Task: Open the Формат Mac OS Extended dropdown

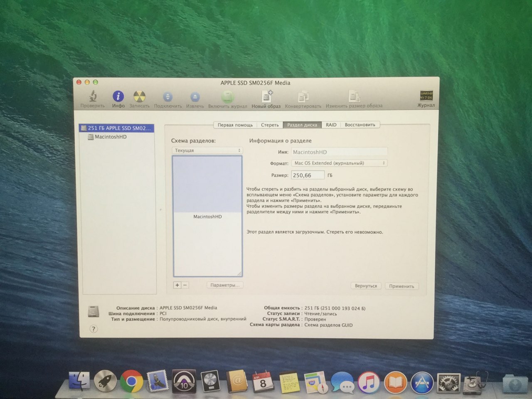Action: [x=339, y=163]
